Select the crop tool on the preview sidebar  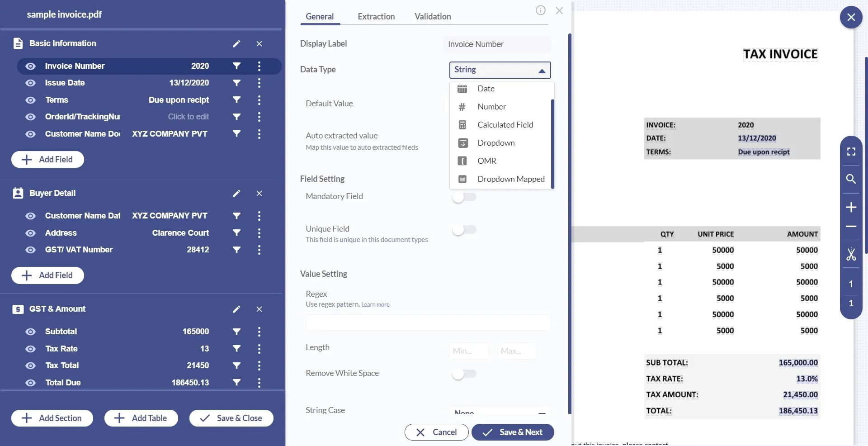point(851,255)
